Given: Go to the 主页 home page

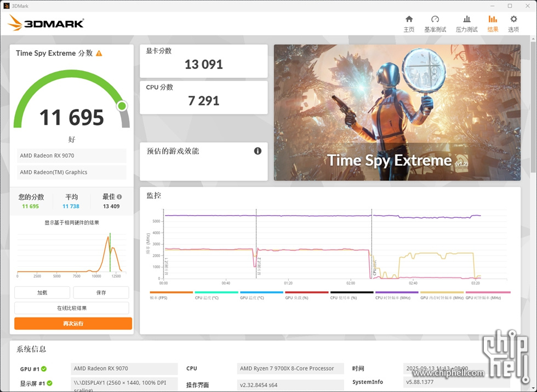Looking at the screenshot, I should point(409,24).
